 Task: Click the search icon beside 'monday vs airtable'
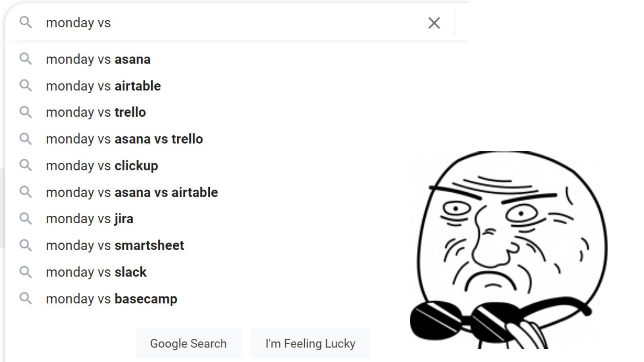[26, 86]
